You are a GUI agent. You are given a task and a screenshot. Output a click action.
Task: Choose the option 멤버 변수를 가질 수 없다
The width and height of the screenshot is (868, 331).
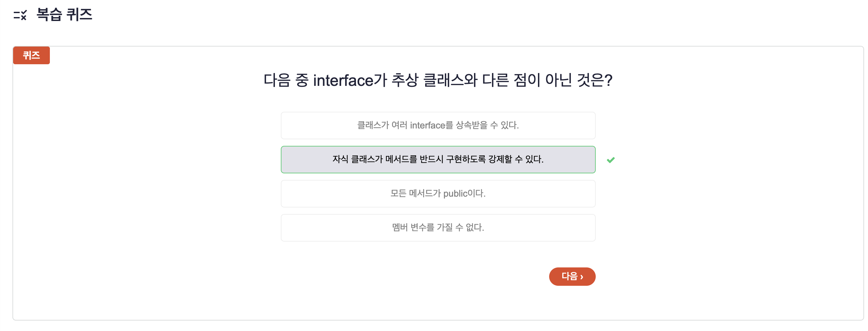pos(438,228)
